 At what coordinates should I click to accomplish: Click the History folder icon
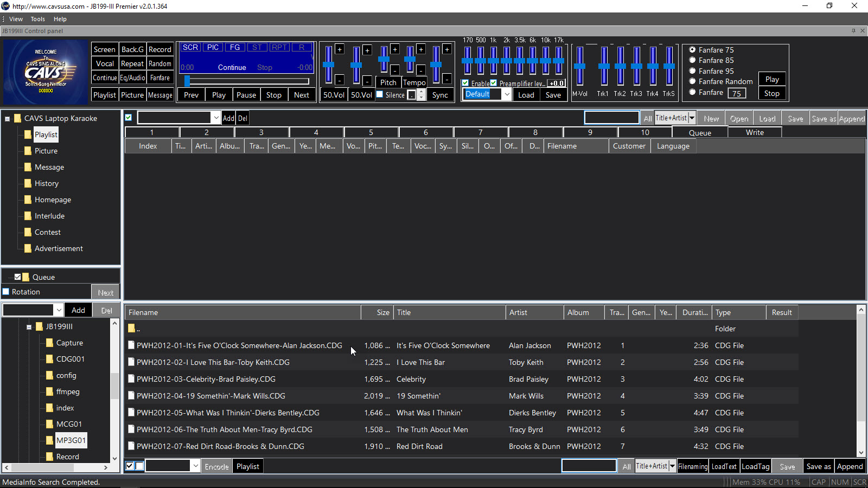[28, 183]
